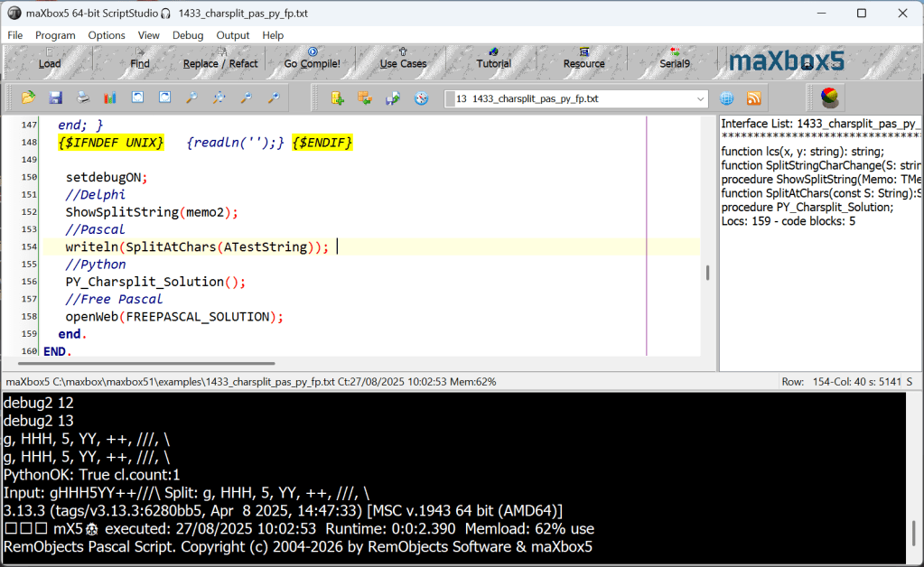The height and width of the screenshot is (567, 924).
Task: Click the orange RSS feed icon
Action: (753, 98)
